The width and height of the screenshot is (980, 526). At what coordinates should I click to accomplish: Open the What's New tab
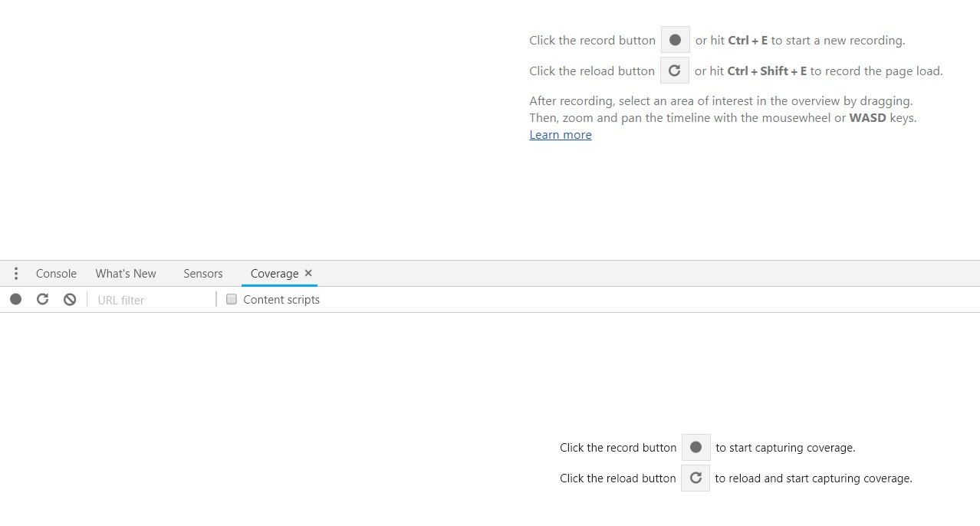pyautogui.click(x=126, y=274)
